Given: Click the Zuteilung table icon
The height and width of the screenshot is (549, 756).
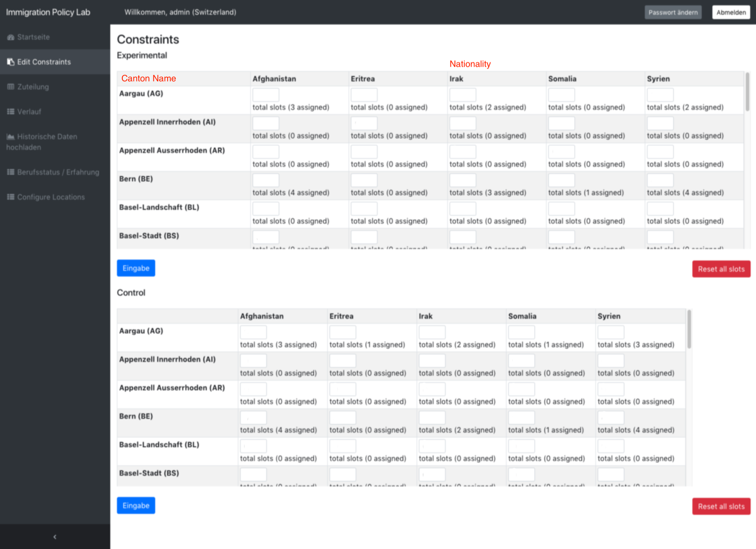Looking at the screenshot, I should click(x=11, y=87).
